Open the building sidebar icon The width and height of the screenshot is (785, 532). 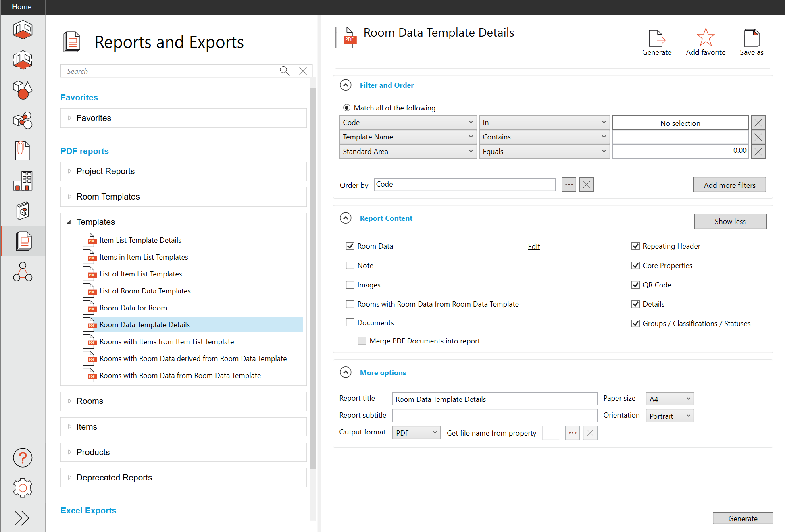(23, 181)
